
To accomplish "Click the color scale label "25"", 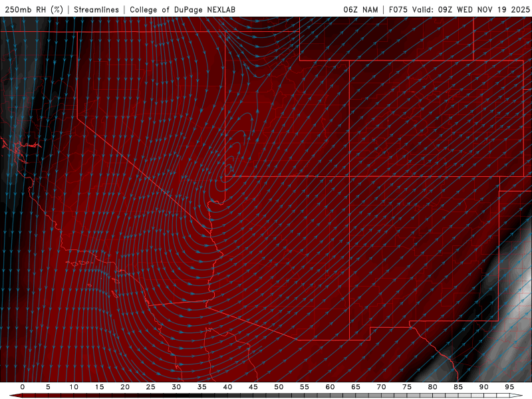I will click(151, 387).
